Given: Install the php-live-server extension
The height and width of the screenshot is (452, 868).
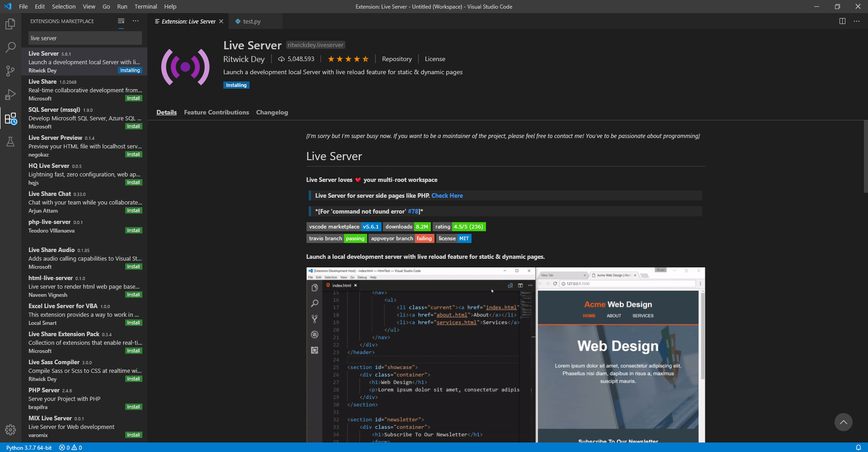Looking at the screenshot, I should (x=134, y=230).
